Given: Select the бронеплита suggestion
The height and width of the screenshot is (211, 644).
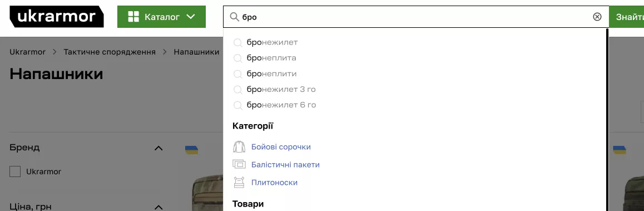Looking at the screenshot, I should (x=271, y=58).
